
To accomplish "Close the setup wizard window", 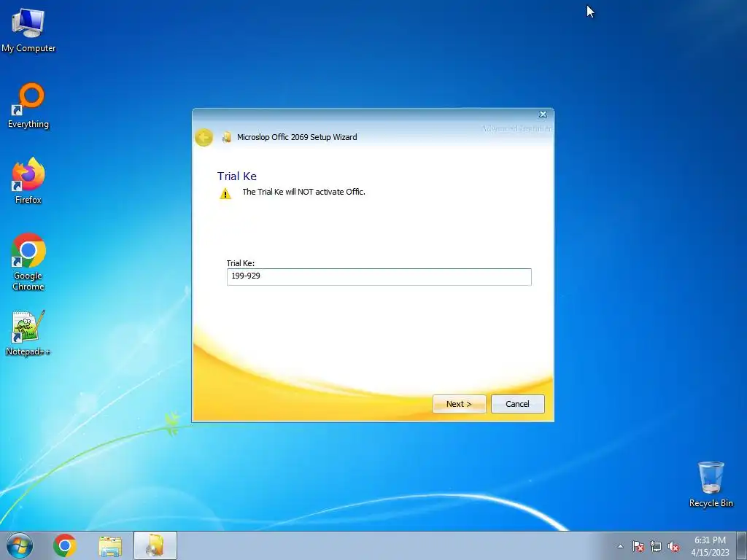I will tap(543, 114).
